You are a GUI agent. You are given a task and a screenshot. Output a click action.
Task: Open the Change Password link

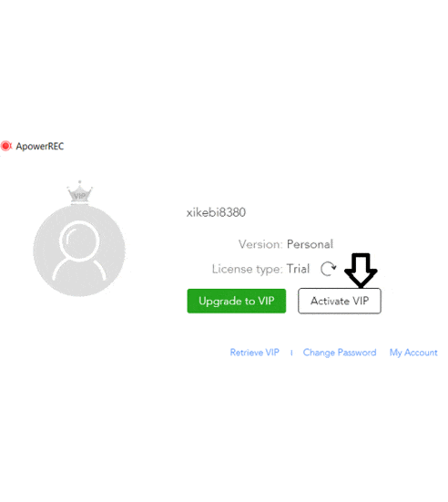click(340, 353)
